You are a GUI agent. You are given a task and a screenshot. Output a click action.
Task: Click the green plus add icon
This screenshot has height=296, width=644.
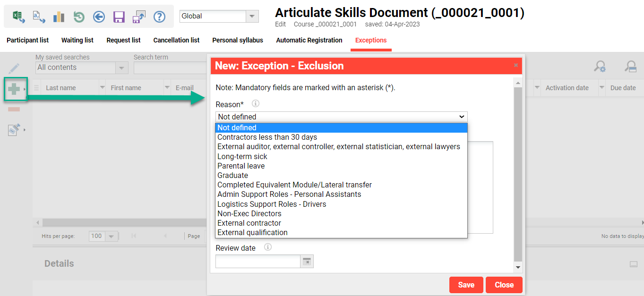tap(14, 89)
